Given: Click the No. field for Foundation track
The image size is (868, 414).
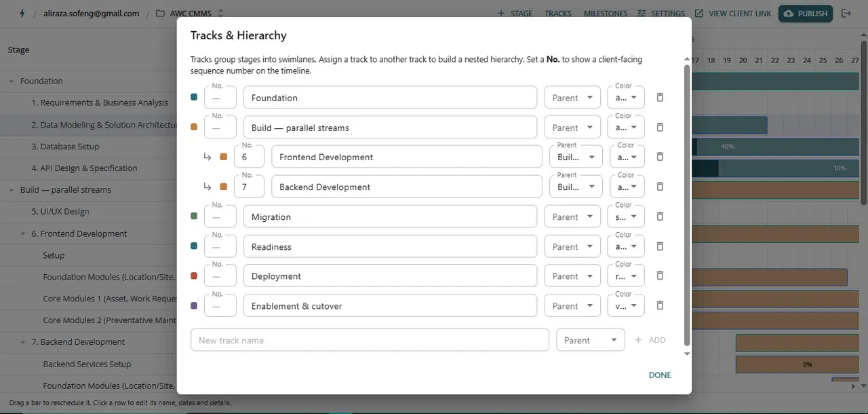Looking at the screenshot, I should click(x=220, y=98).
